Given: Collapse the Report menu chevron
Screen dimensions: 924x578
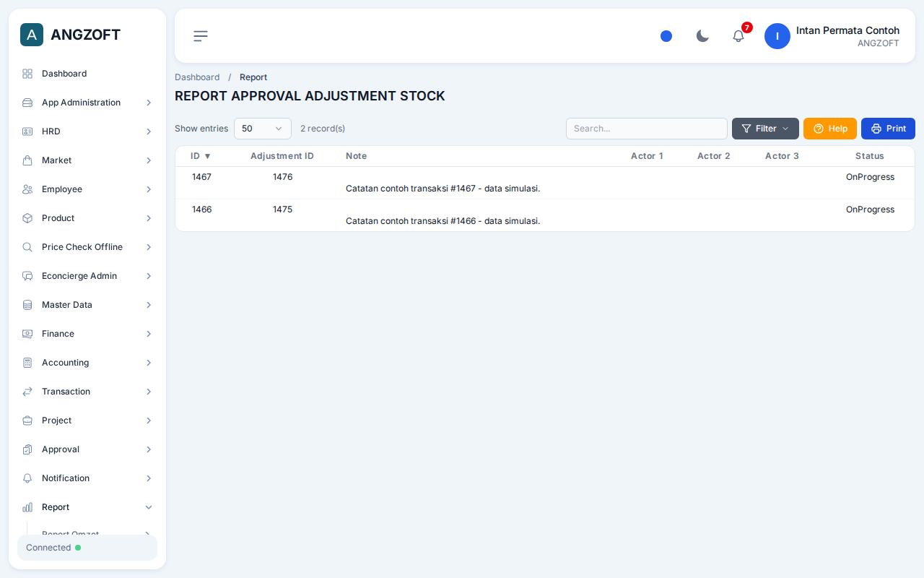Looking at the screenshot, I should pyautogui.click(x=149, y=507).
